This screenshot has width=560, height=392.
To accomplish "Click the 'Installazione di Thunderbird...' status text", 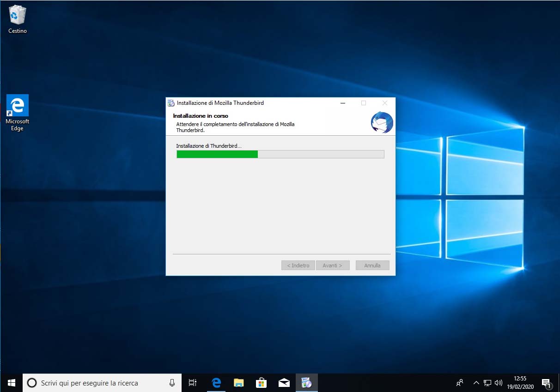I will tap(209, 146).
